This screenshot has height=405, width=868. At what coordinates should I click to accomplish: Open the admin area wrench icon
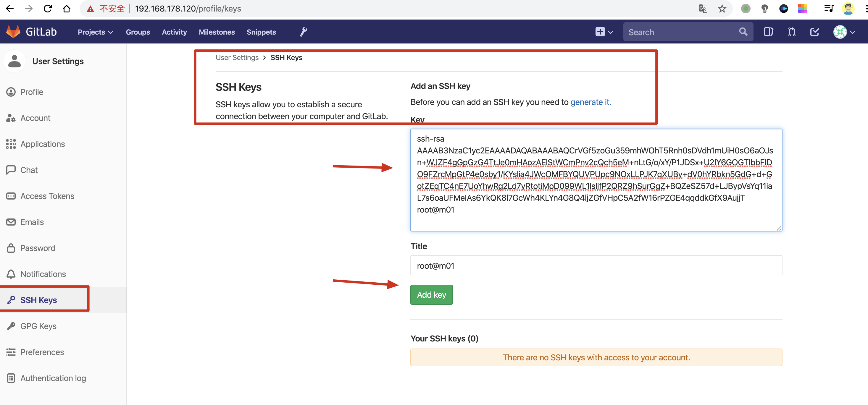coord(303,32)
